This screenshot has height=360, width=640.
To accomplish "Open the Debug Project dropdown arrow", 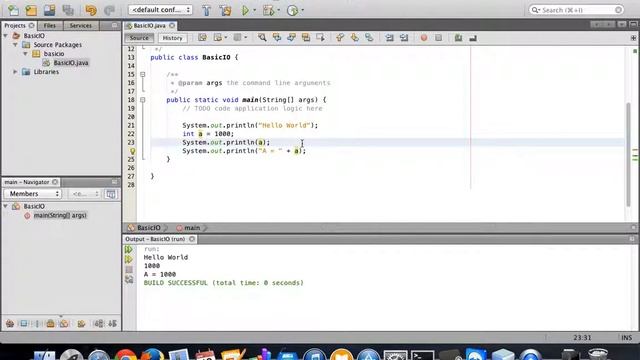I will click(278, 10).
